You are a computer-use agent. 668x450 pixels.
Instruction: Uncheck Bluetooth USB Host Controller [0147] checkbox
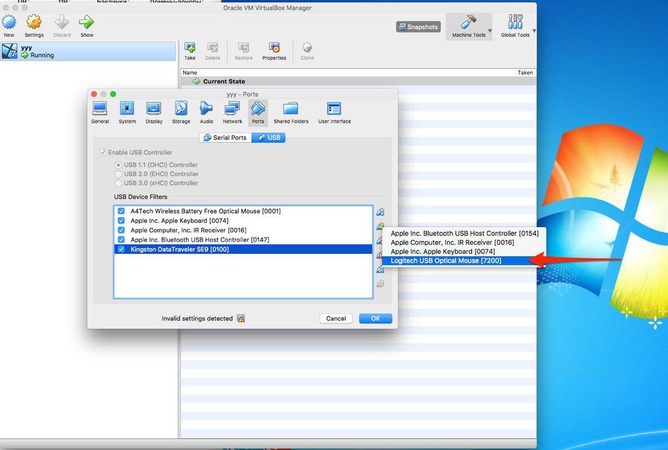[x=121, y=239]
